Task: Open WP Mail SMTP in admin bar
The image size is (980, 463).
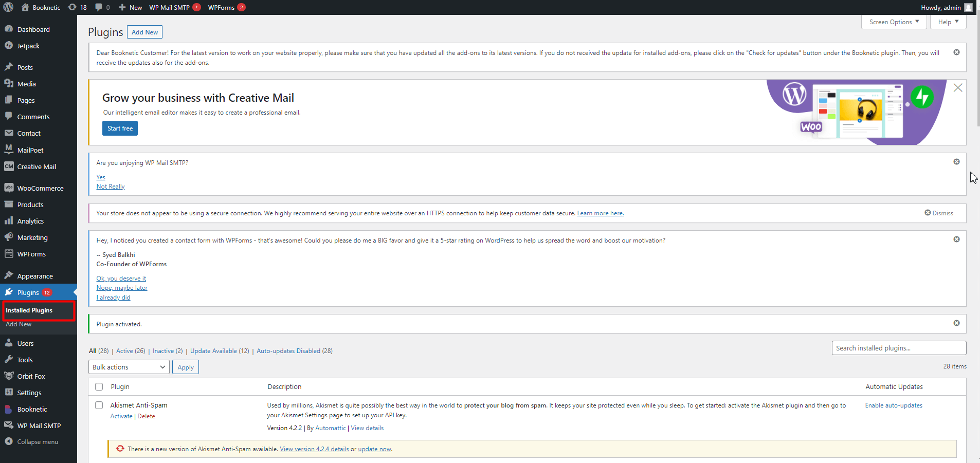Action: [175, 7]
